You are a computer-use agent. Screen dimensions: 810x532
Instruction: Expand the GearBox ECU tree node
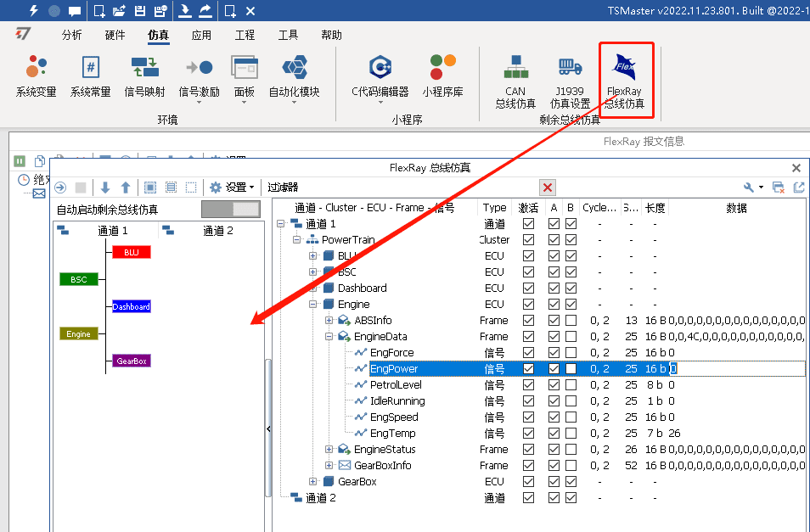pyautogui.click(x=313, y=482)
